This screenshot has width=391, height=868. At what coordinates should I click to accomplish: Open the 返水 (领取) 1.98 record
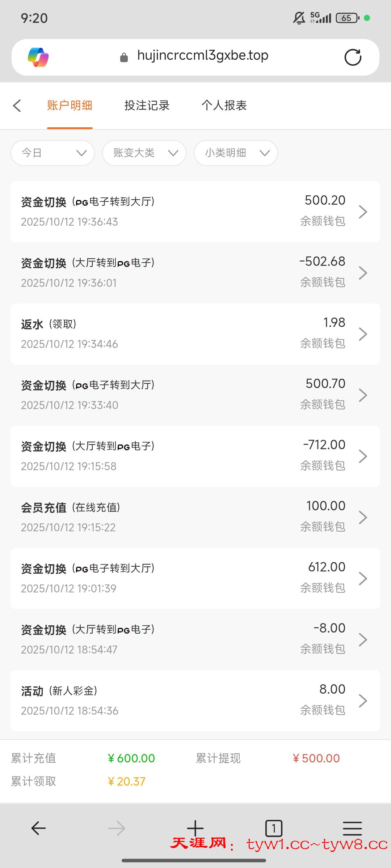(195, 334)
